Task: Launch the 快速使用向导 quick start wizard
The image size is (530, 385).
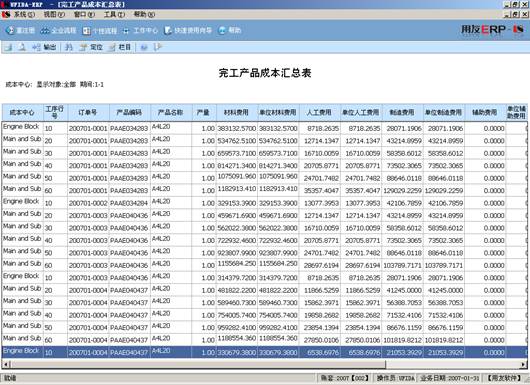Action: click(188, 30)
